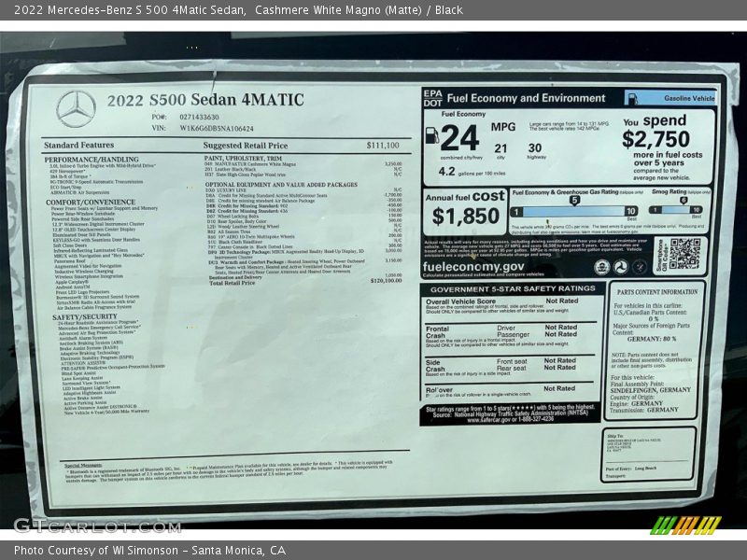The image size is (747, 560).
Task: Select the text "GERMANY: 80 %"
Action: [x=652, y=339]
